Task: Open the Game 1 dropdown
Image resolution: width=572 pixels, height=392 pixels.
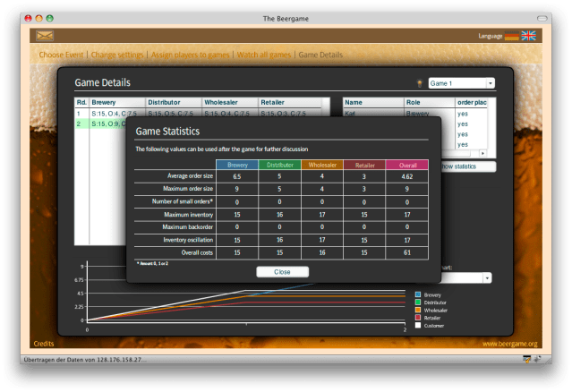Action: [462, 83]
